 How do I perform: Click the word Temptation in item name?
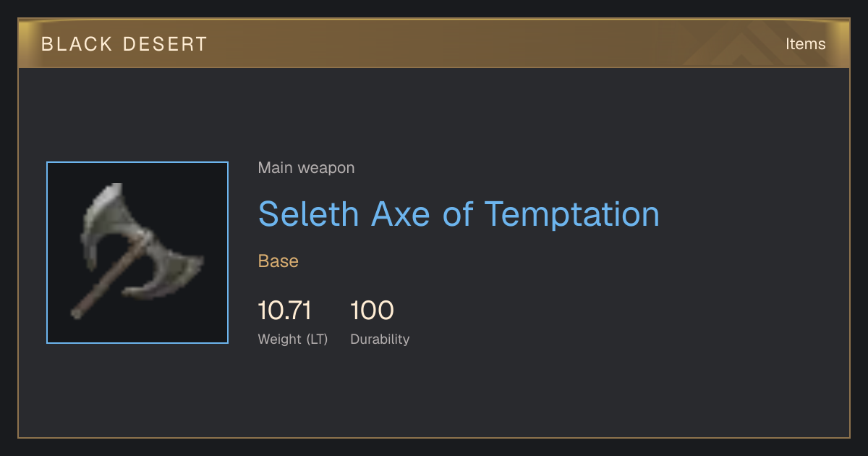[x=571, y=214]
